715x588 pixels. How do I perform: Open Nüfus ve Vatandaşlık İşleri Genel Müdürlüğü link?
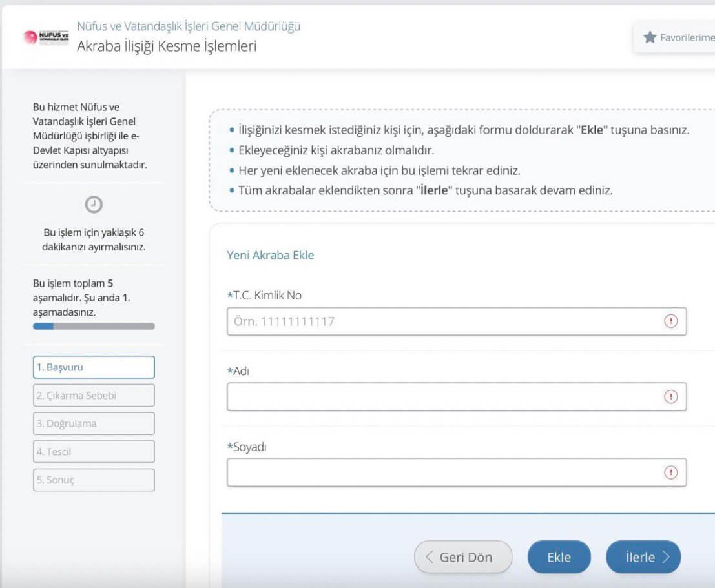(188, 26)
